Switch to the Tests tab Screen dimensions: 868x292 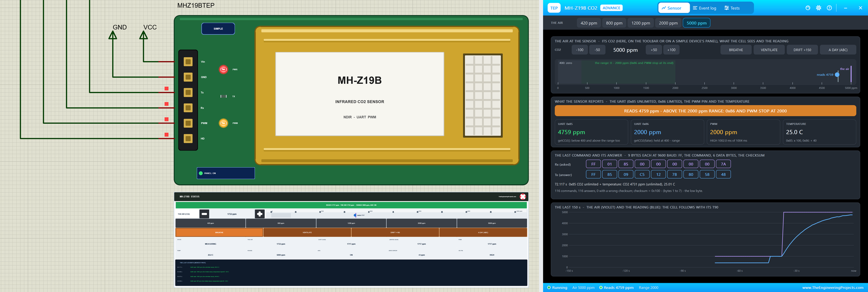click(732, 8)
